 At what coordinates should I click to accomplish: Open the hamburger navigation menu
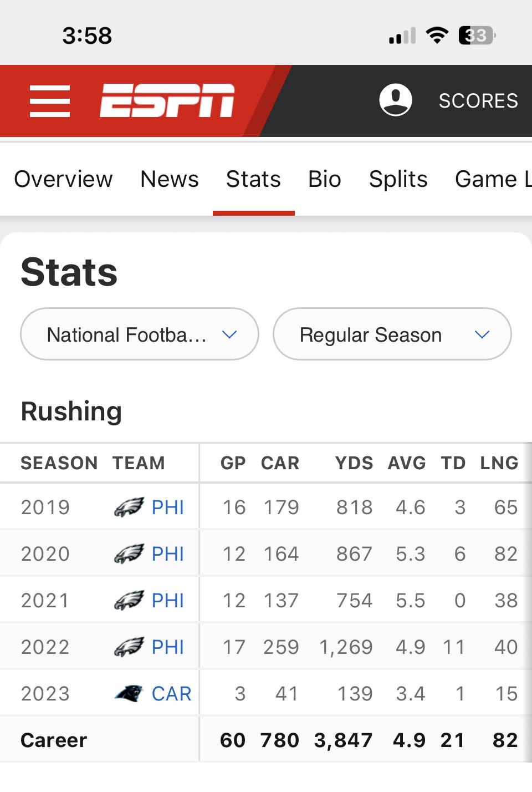[50, 101]
